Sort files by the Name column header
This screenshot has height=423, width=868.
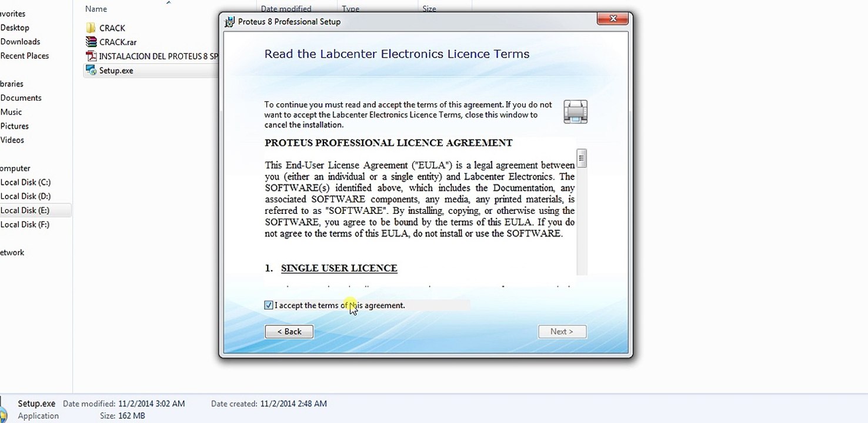point(96,9)
